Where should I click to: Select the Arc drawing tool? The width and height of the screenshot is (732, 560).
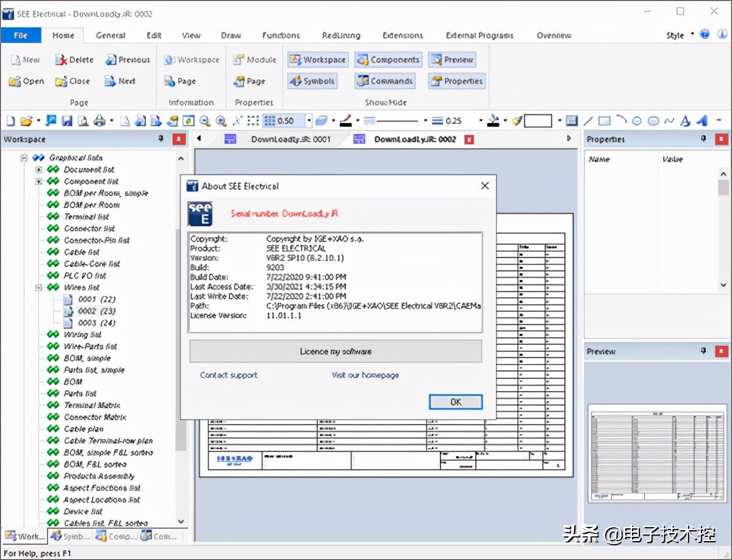pos(621,120)
